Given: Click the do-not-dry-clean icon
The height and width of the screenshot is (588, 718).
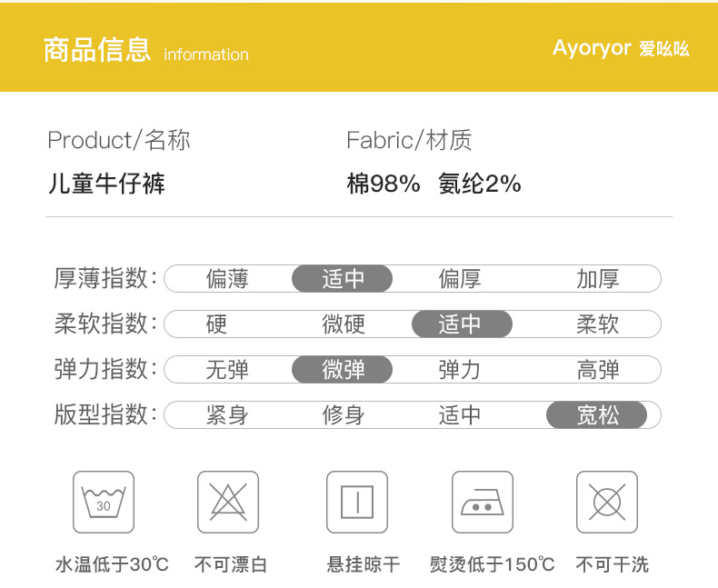Looking at the screenshot, I should [607, 502].
